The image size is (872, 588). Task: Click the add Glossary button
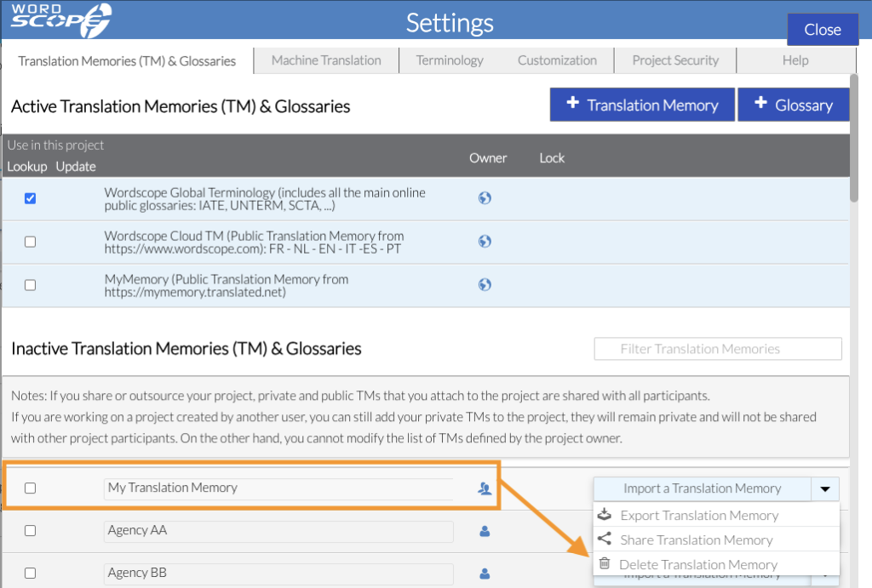794,105
